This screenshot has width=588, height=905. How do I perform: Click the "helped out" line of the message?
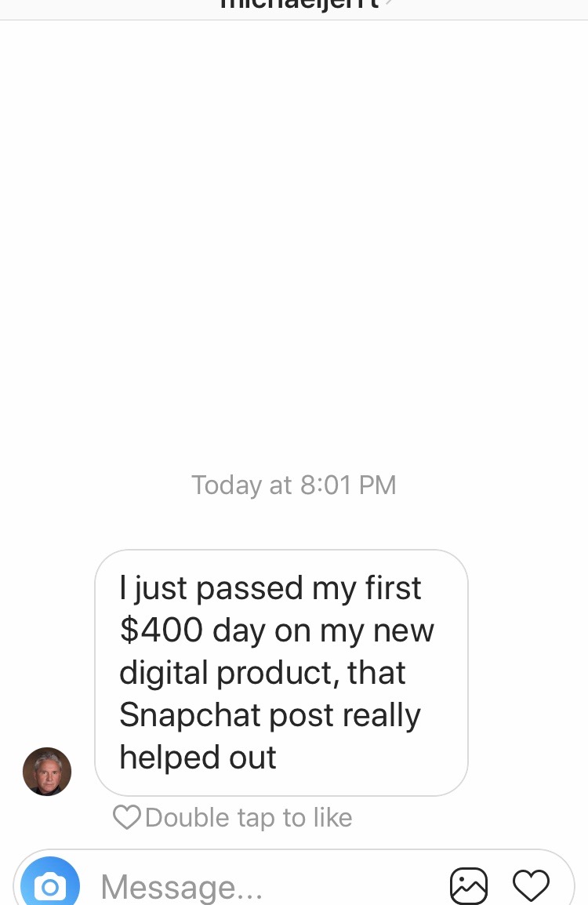tap(198, 758)
